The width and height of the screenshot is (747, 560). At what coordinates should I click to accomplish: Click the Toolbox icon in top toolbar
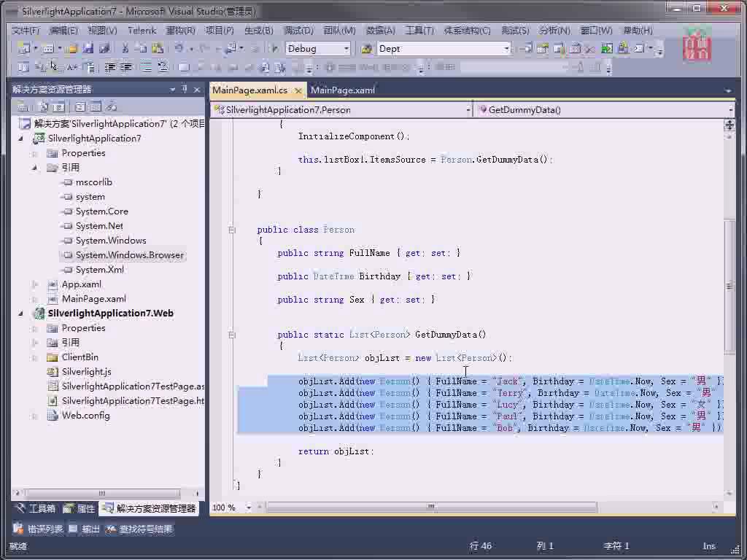(x=589, y=48)
